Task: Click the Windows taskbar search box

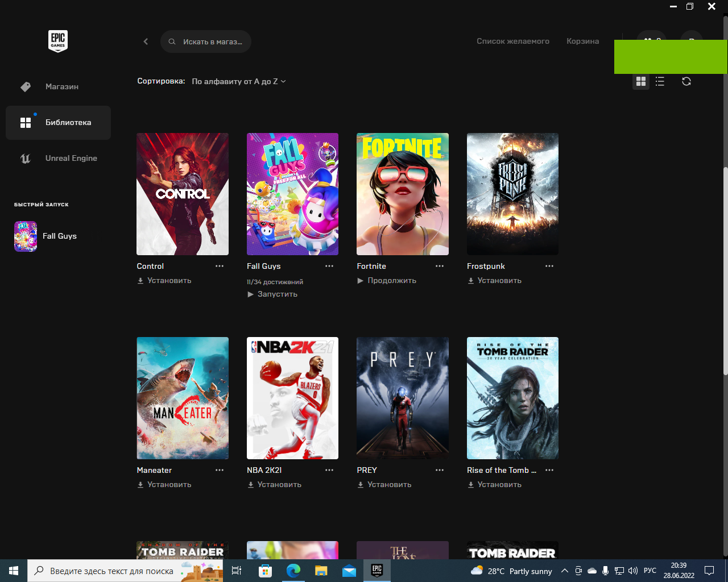Action: tap(126, 571)
